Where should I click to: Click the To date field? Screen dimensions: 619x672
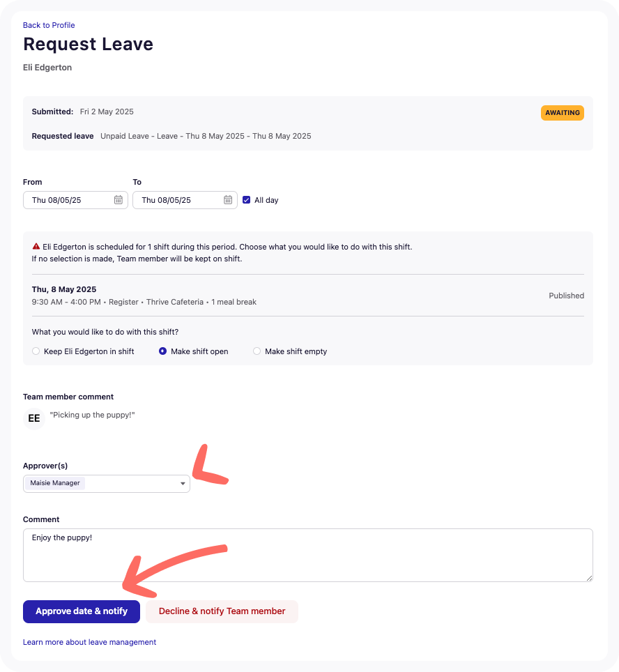coord(185,200)
